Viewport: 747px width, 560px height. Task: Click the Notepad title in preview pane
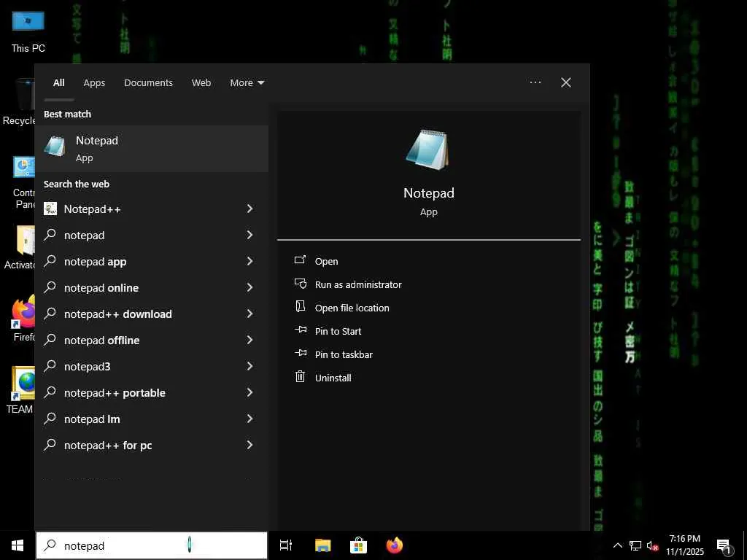coord(429,192)
